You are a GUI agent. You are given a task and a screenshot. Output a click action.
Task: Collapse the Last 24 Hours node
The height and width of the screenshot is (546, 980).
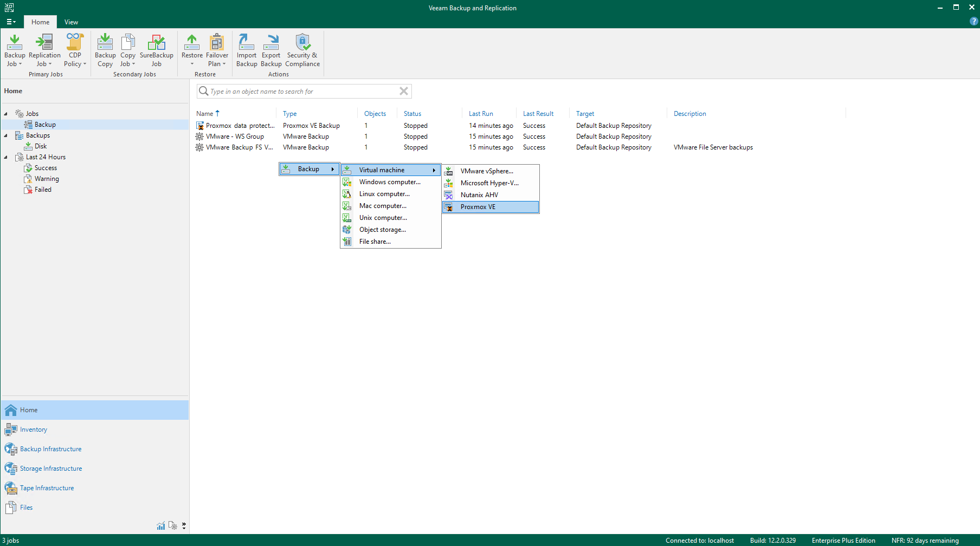pyautogui.click(x=6, y=157)
